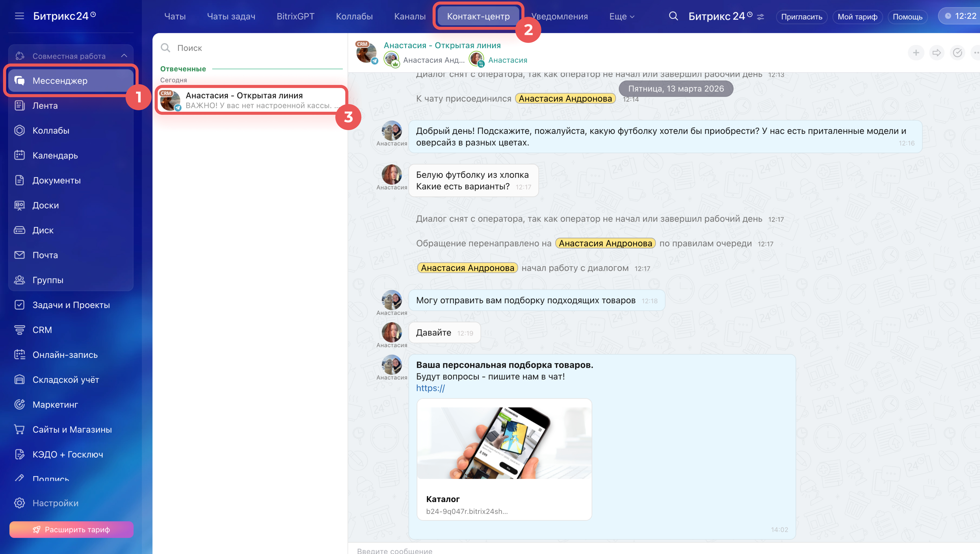Collapse the Совместная работа section

124,56
